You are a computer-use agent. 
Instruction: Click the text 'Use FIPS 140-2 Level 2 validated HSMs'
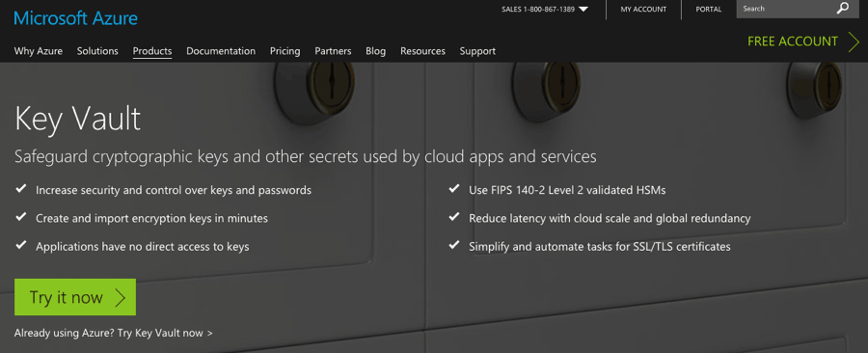(x=567, y=190)
